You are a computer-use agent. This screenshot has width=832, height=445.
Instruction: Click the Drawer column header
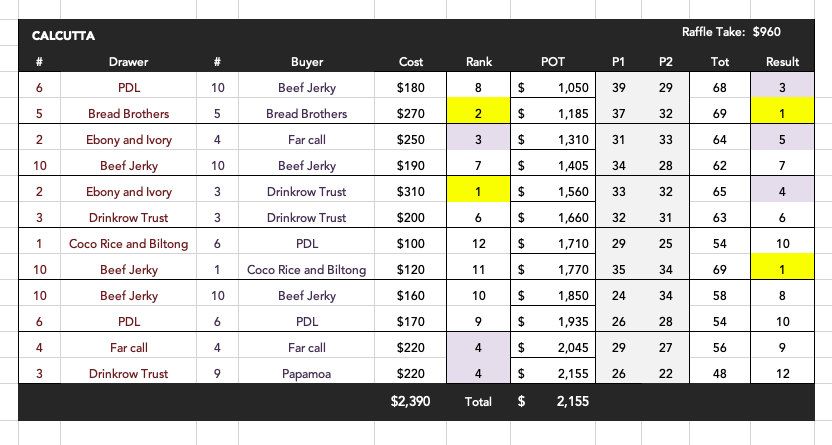(128, 62)
